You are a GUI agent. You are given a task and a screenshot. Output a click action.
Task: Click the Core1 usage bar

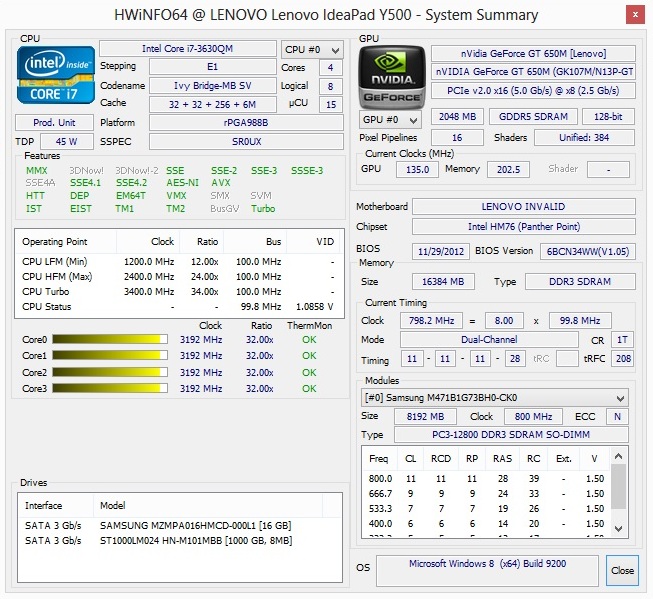[110, 355]
